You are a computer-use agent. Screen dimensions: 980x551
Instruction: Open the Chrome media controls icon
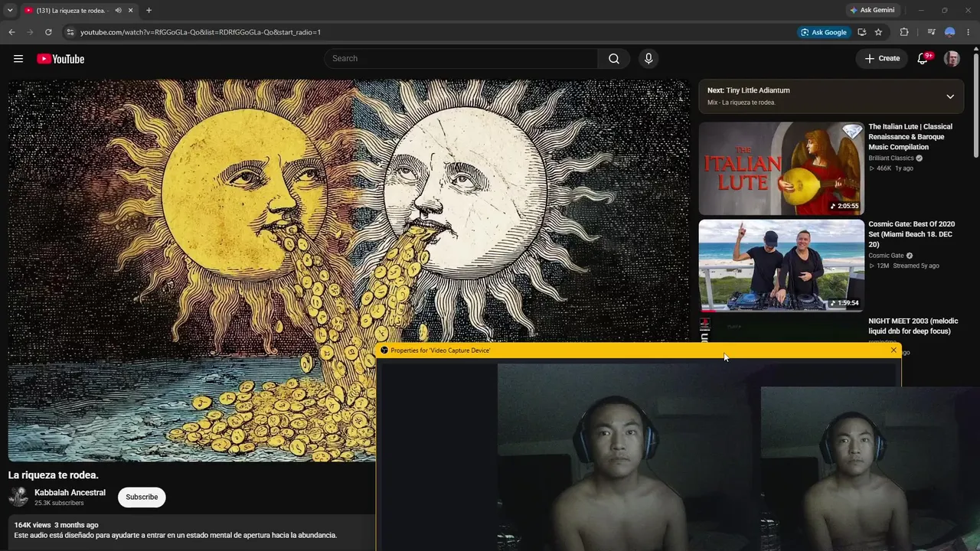point(931,32)
